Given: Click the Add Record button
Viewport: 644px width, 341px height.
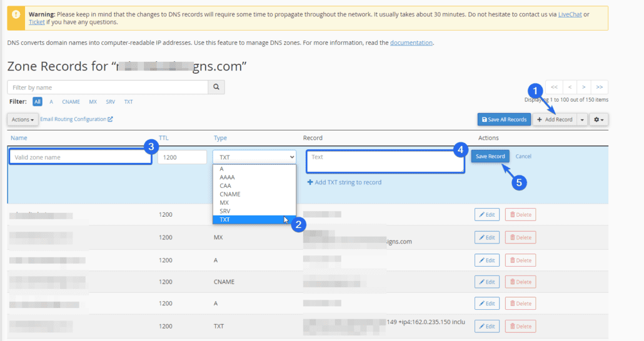Looking at the screenshot, I should point(555,119).
